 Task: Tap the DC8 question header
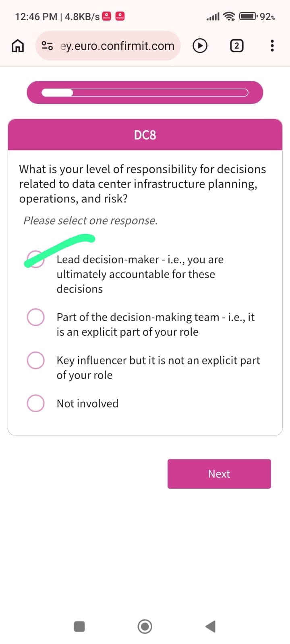(145, 135)
